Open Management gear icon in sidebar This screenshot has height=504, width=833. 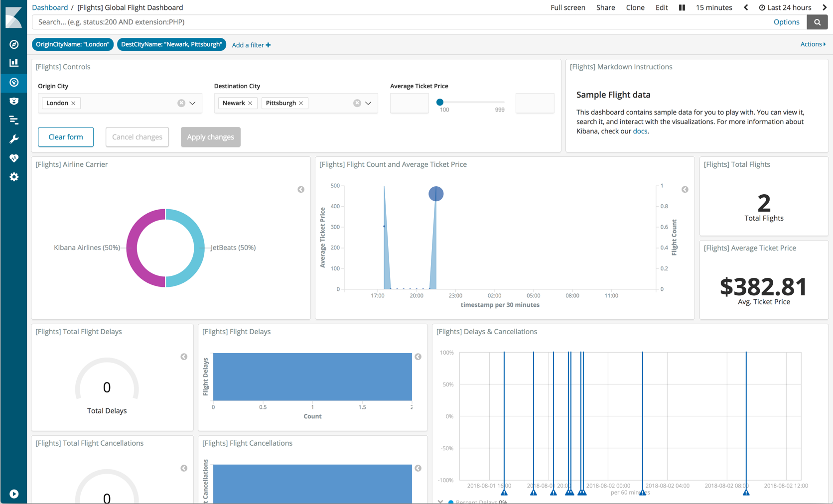[x=14, y=177]
